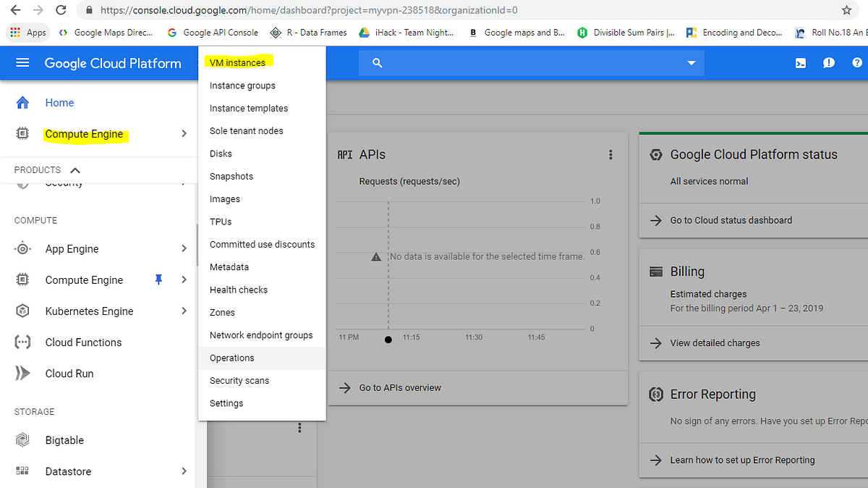
Task: Activate Cloud Shell from the top bar
Action: point(801,63)
